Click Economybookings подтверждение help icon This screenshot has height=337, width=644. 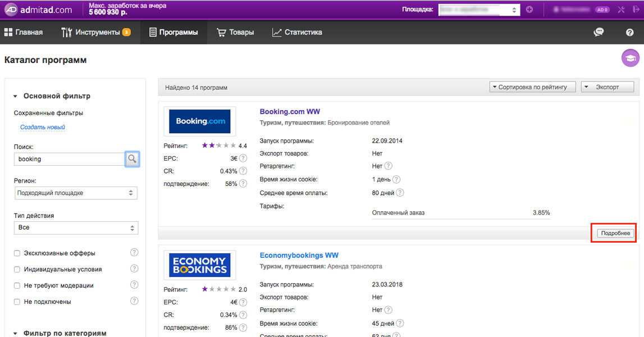pos(243,327)
